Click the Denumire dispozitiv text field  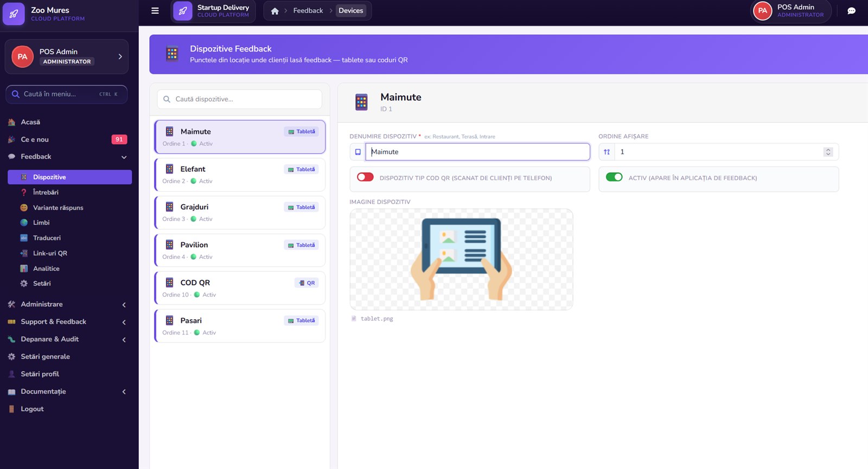pos(477,152)
